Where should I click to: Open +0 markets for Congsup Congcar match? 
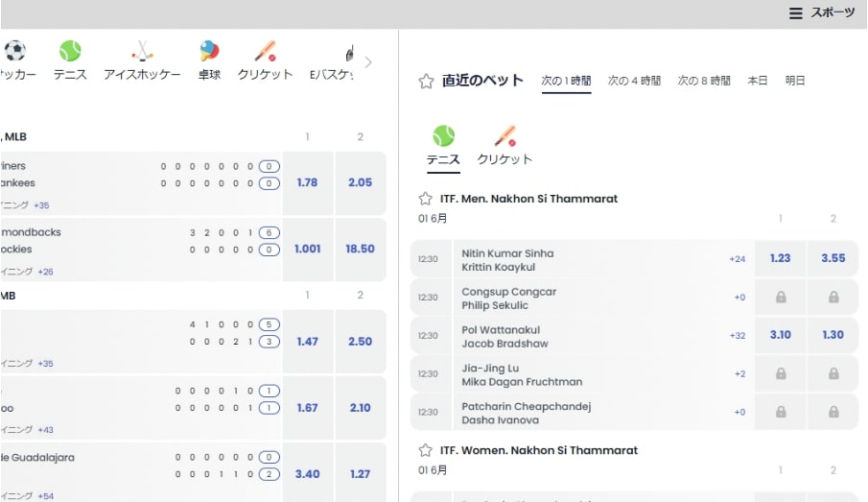740,298
